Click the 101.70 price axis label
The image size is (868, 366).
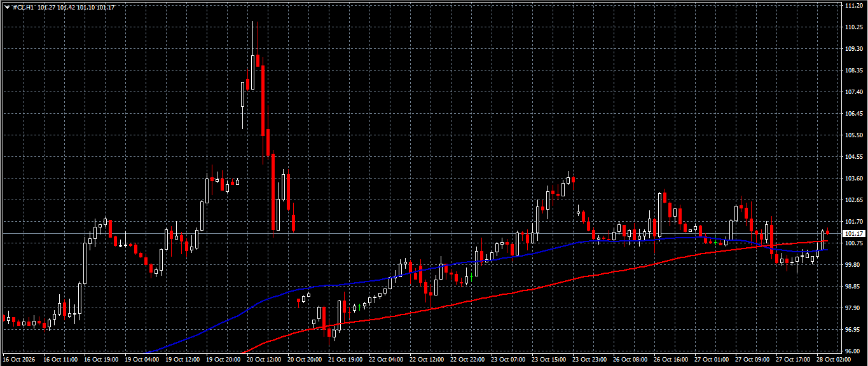point(854,221)
